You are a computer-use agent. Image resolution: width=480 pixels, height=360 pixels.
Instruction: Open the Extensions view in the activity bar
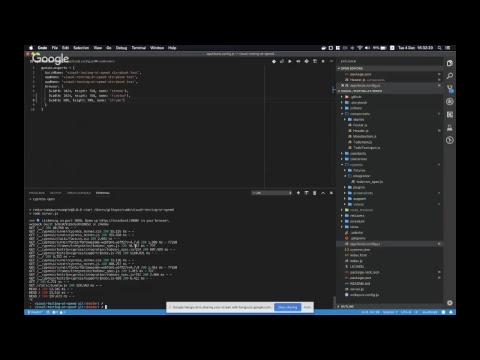point(450,114)
